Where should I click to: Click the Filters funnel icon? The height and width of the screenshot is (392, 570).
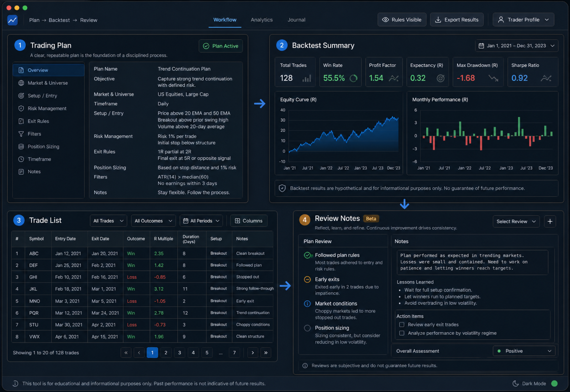(21, 134)
